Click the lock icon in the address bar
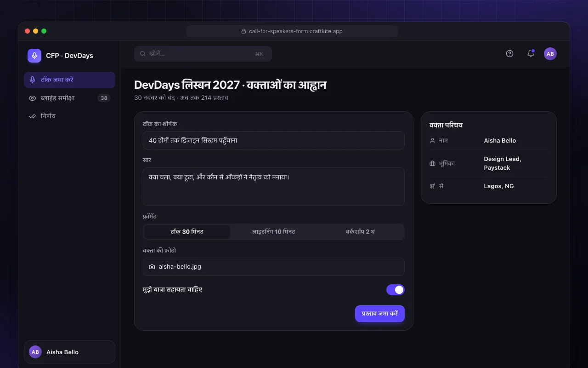588x368 pixels. coord(244,31)
